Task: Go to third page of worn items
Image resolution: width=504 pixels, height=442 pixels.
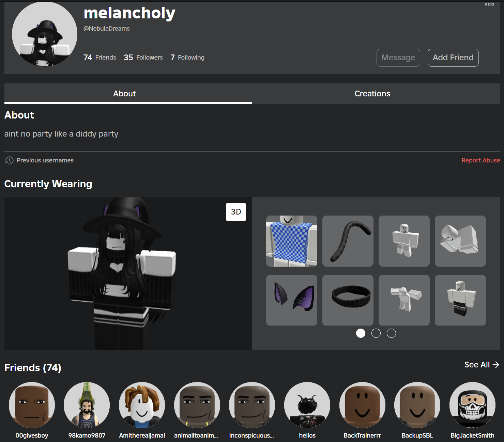Action: click(391, 333)
